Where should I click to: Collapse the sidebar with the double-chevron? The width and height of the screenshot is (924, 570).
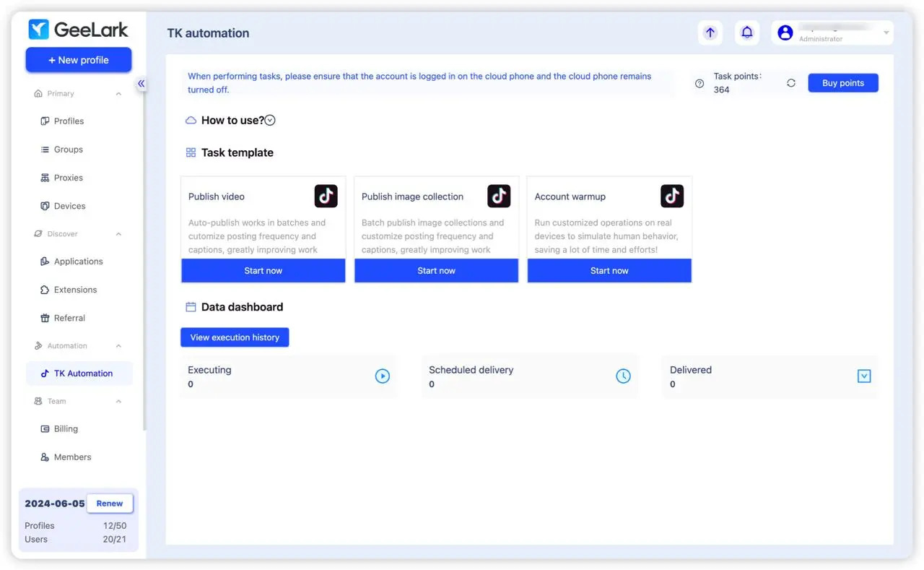(141, 84)
